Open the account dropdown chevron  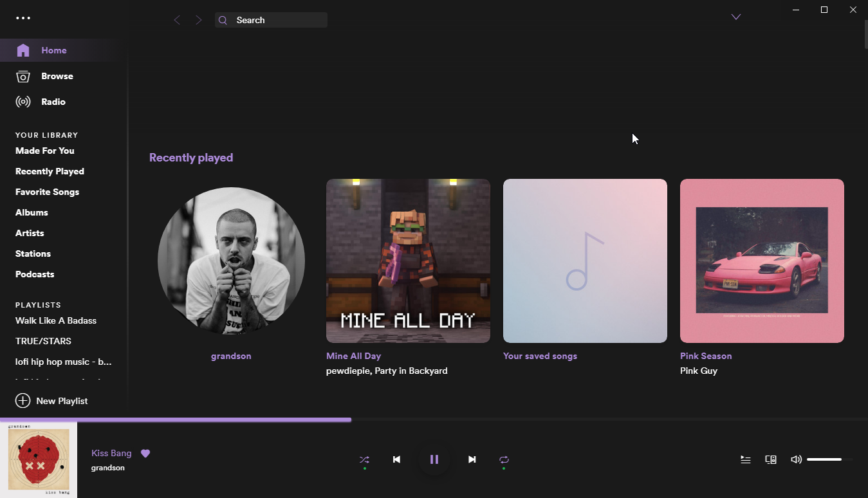coord(736,17)
